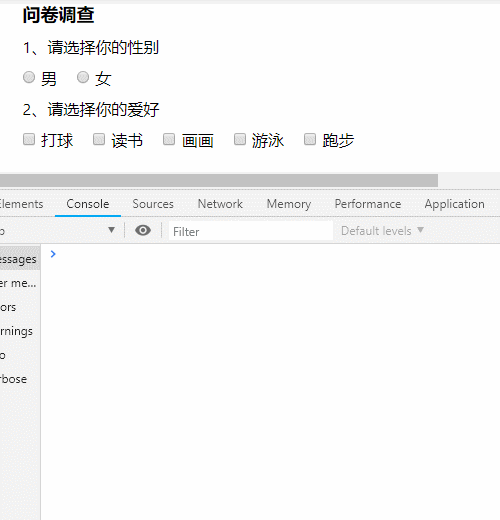Open the Elements tab in DevTools
500x520 pixels.
pos(21,204)
